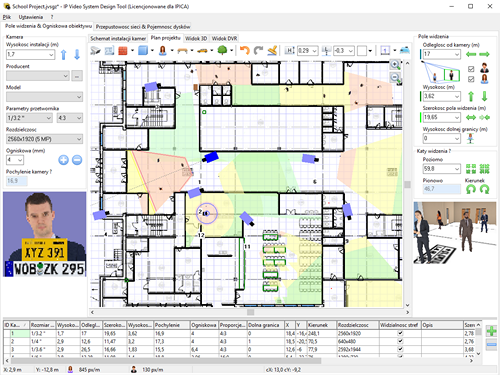The width and height of the screenshot is (500, 375).
Task: Lower the camera installation height with down arrow
Action: click(x=77, y=54)
